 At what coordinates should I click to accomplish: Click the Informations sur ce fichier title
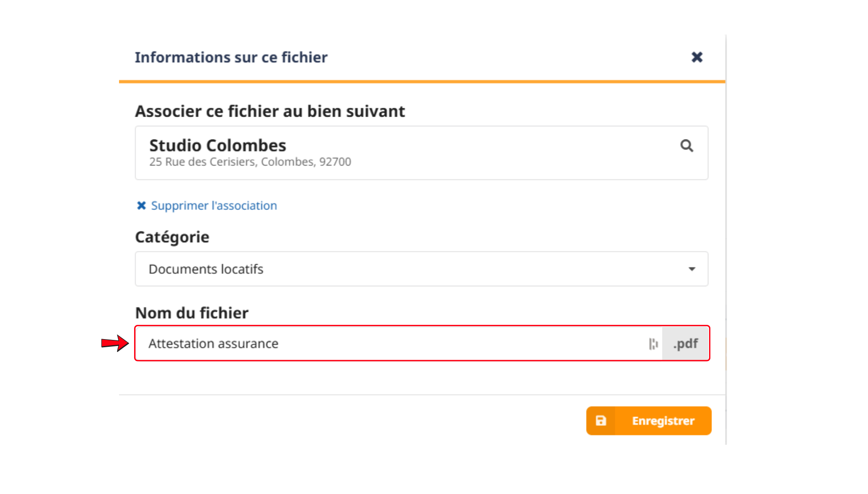[x=231, y=57]
